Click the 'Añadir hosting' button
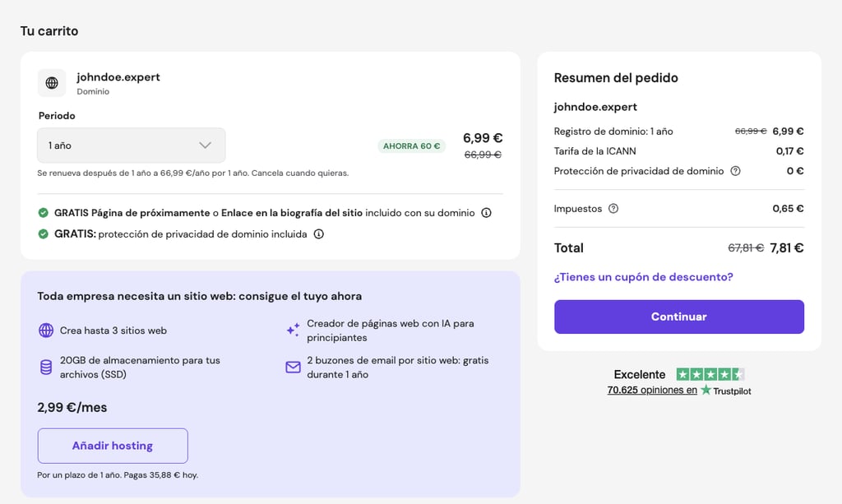This screenshot has width=842, height=504. point(113,446)
